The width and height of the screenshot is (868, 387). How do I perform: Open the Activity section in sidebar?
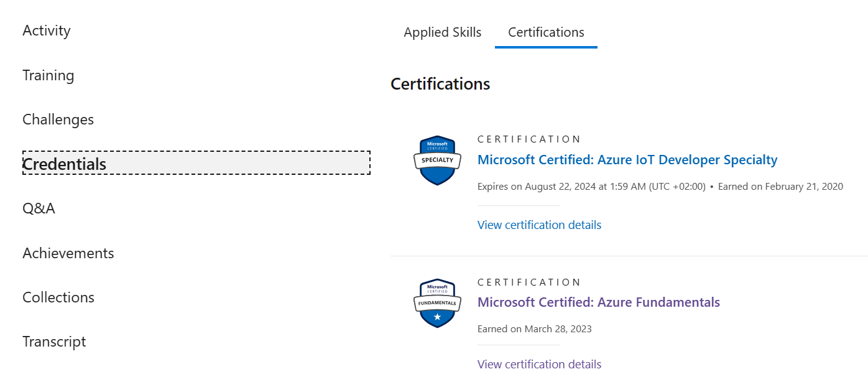point(47,30)
